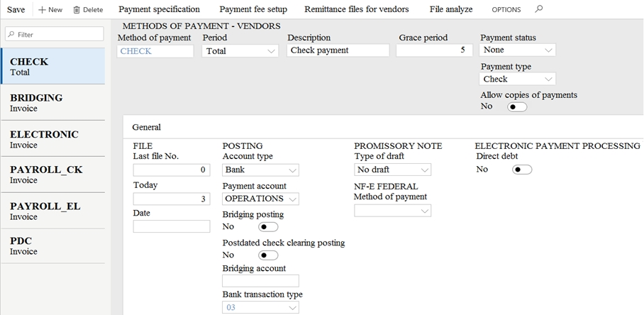Turn on Postdated check clearing posting

coord(268,255)
